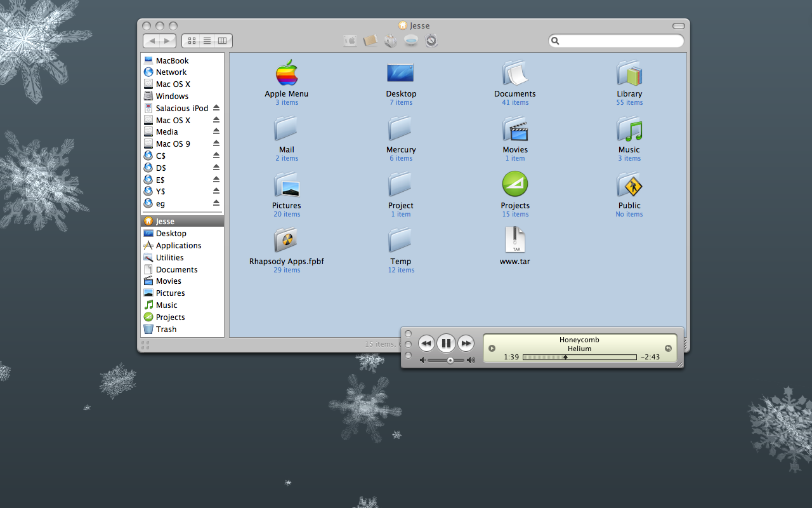Viewport: 812px width, 508px height.
Task: Open the Documents folder icon in the main pane
Action: pos(515,73)
